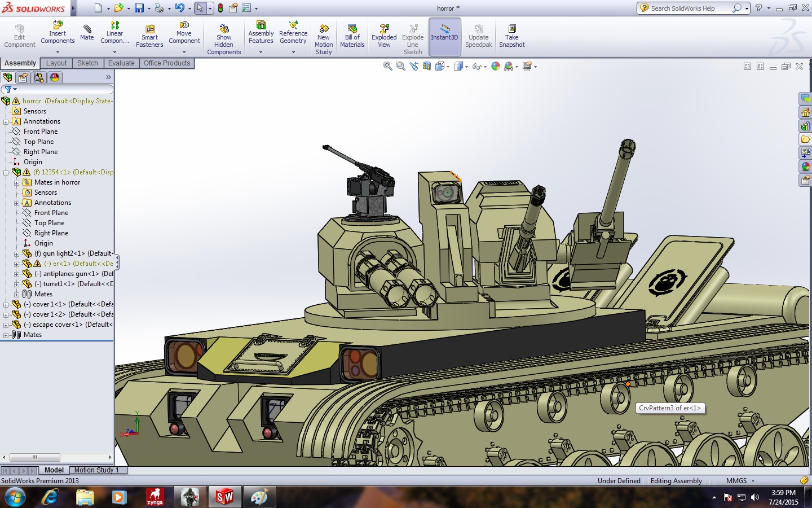Switch to the Sketch tab
This screenshot has width=812, height=508.
click(87, 63)
